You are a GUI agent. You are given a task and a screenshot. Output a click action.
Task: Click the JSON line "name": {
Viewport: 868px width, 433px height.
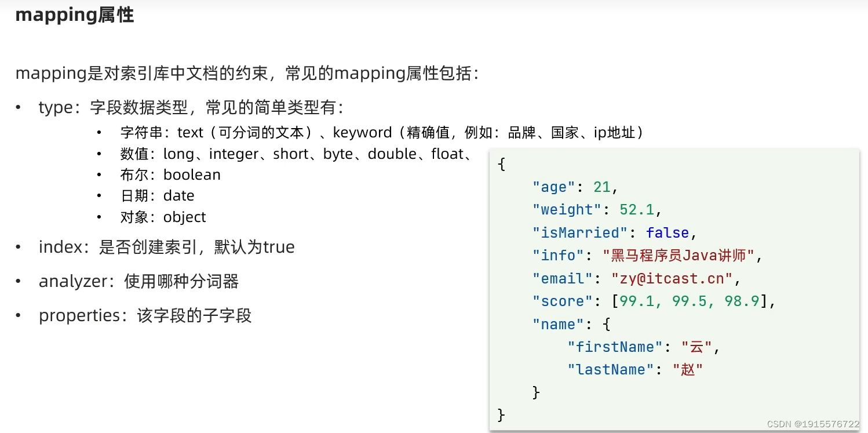pos(571,325)
